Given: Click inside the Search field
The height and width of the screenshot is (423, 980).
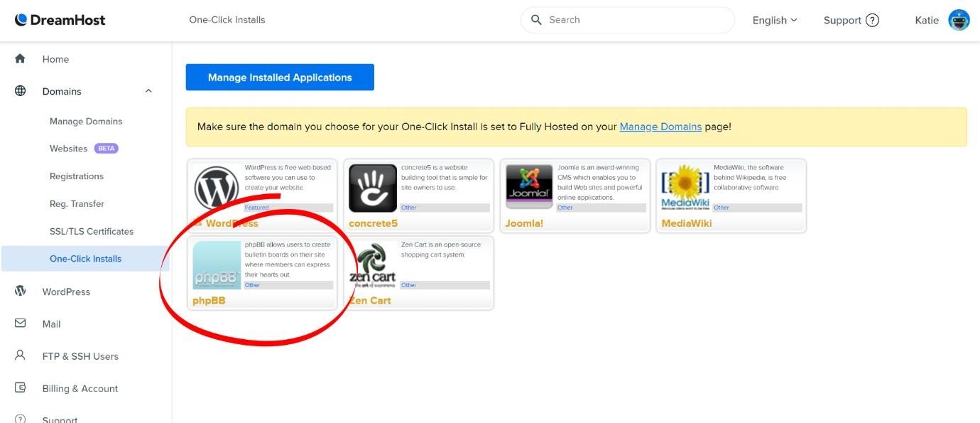Looking at the screenshot, I should (627, 19).
